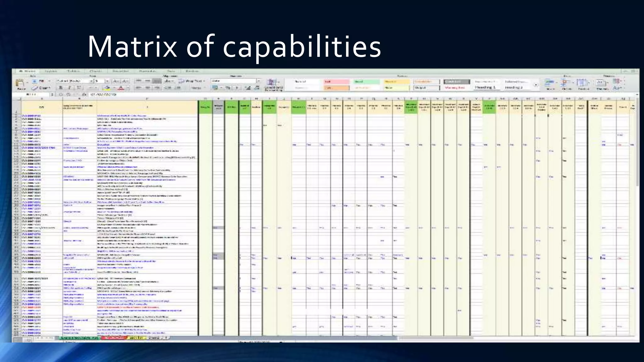Image resolution: width=644 pixels, height=362 pixels.
Task: Select the red sheet tab
Action: pyautogui.click(x=114, y=338)
